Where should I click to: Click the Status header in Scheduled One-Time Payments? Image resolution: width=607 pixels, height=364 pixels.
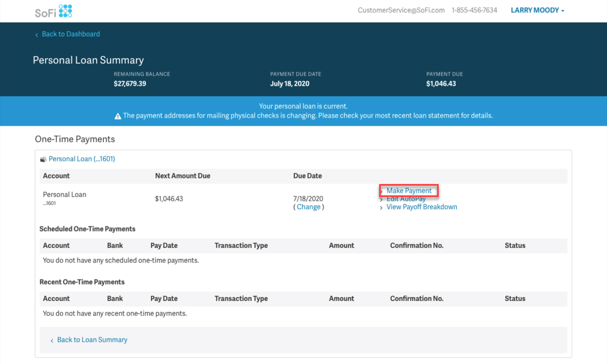point(515,245)
